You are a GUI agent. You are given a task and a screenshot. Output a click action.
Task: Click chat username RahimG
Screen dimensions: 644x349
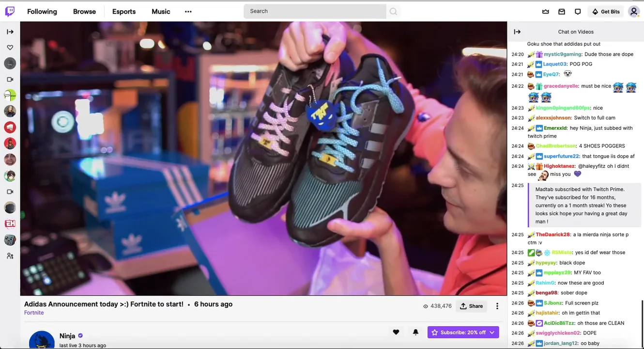[x=545, y=283]
